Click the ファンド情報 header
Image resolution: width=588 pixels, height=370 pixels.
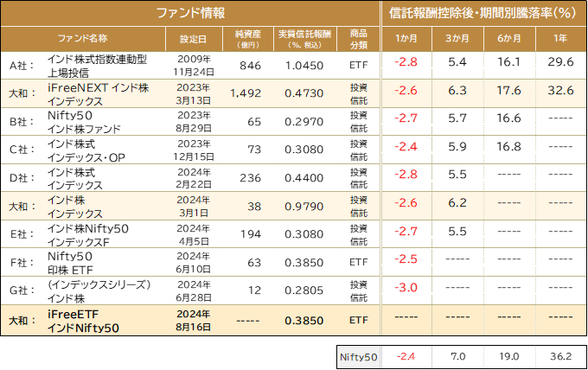point(190,13)
